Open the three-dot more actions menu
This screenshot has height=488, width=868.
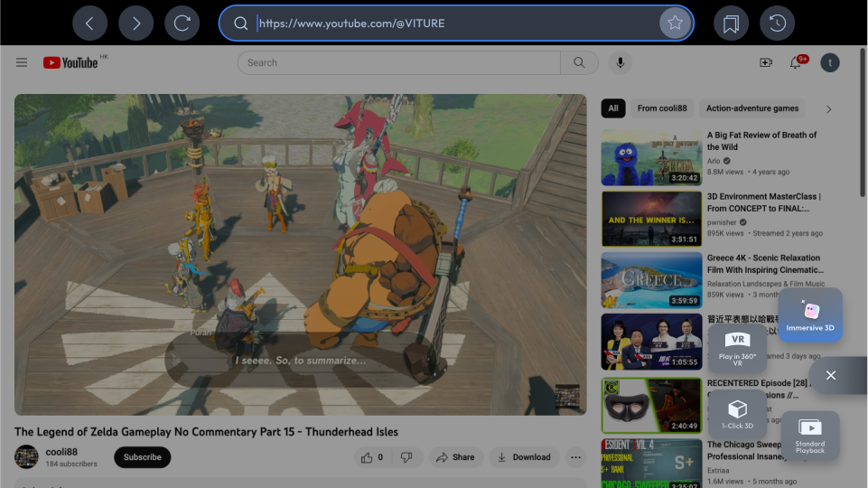[x=575, y=457]
